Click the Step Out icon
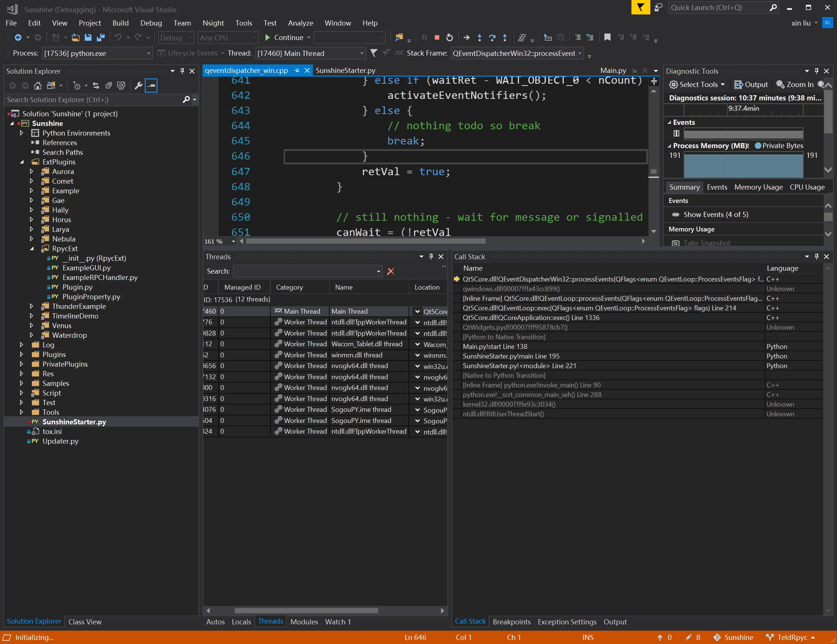The height and width of the screenshot is (644, 837). tap(505, 37)
